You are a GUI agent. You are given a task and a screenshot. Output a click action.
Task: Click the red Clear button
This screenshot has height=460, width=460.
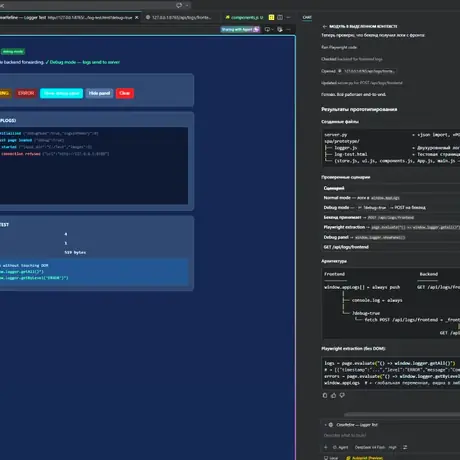coord(125,93)
